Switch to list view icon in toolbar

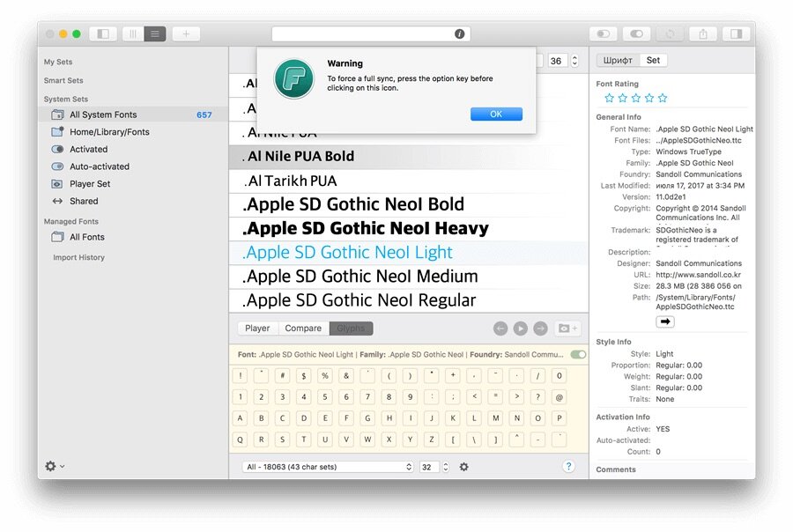pos(155,33)
